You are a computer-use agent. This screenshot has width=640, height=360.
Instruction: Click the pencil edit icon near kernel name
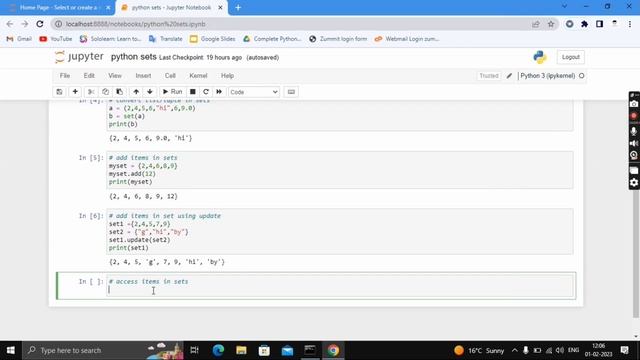[509, 76]
